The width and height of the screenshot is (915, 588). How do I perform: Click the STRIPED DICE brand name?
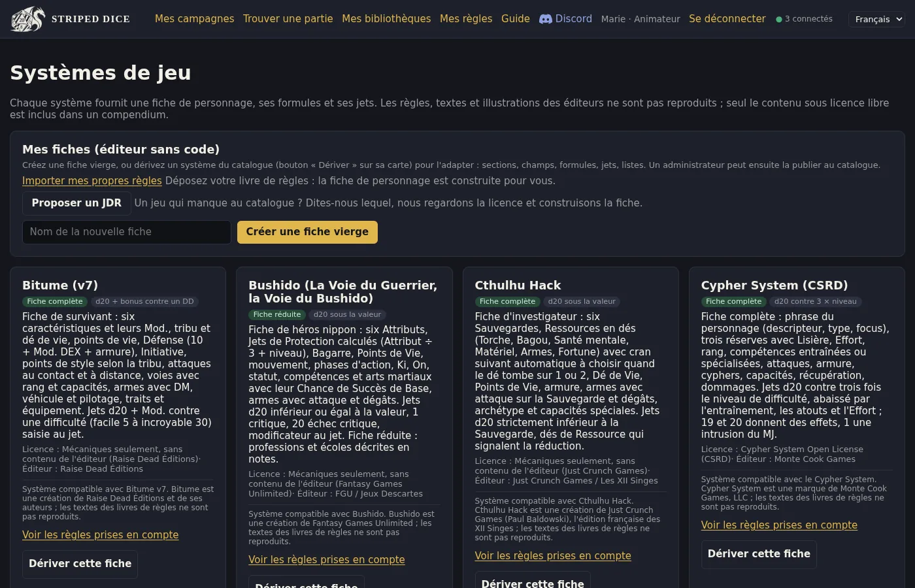click(90, 19)
